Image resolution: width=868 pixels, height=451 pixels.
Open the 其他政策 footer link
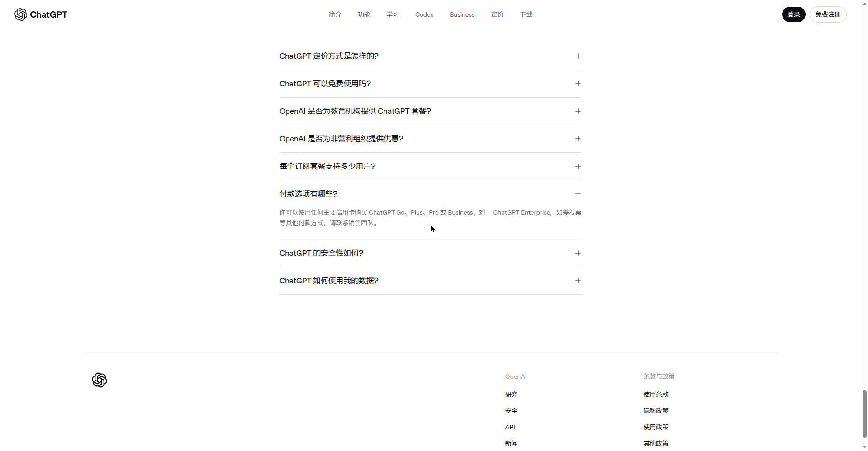(656, 443)
